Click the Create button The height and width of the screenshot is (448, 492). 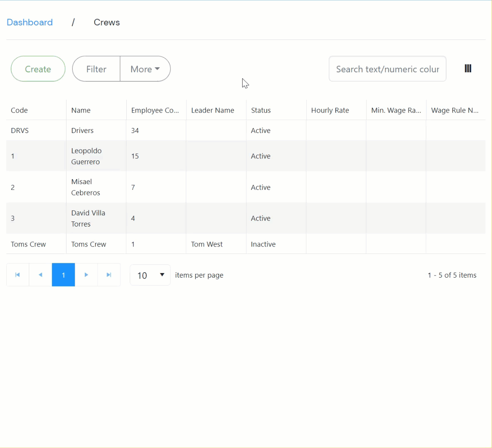[x=38, y=69]
